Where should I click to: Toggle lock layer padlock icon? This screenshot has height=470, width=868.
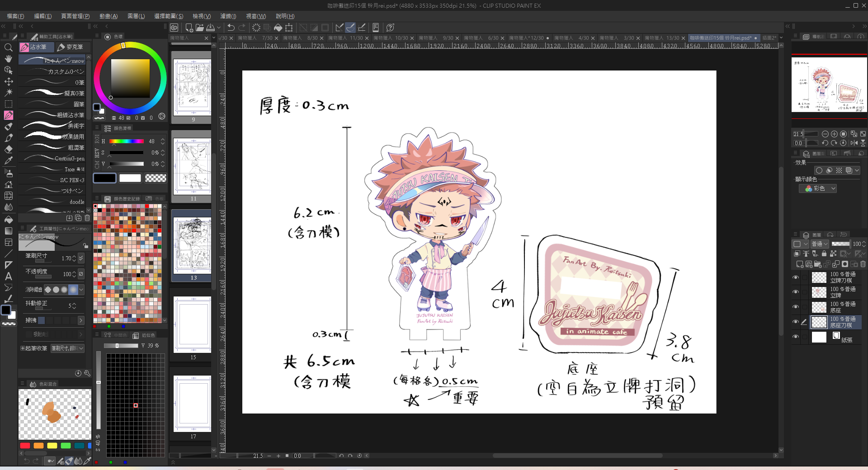tap(824, 254)
